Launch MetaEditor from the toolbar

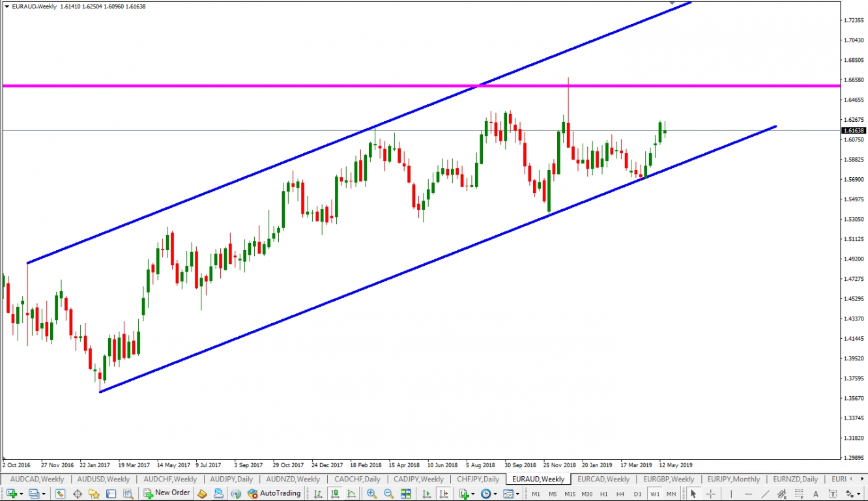pyautogui.click(x=202, y=493)
